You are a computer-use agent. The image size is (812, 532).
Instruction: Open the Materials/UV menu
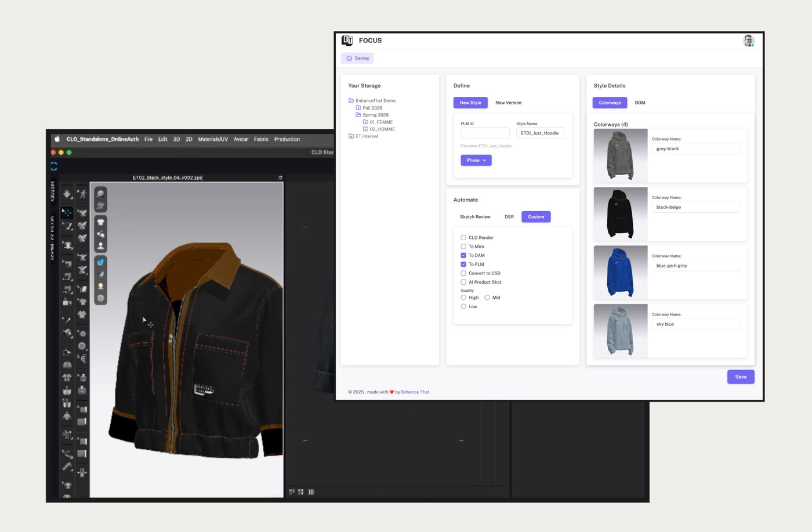click(212, 139)
